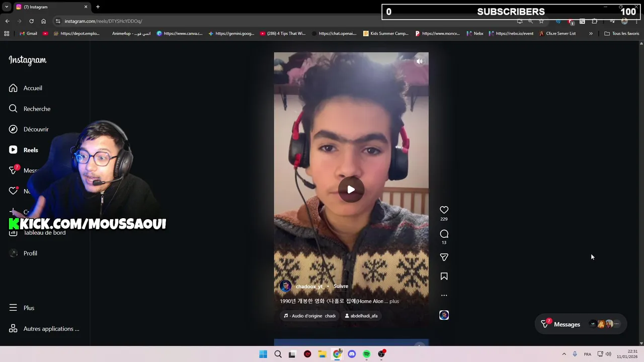The image size is (644, 362).
Task: Open chadoox_yt_ profile link
Action: click(x=309, y=287)
